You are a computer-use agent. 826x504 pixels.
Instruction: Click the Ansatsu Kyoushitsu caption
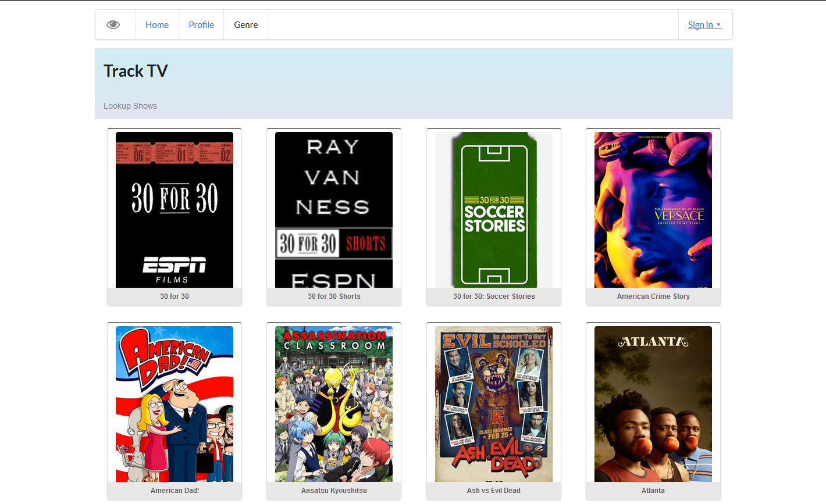(334, 491)
